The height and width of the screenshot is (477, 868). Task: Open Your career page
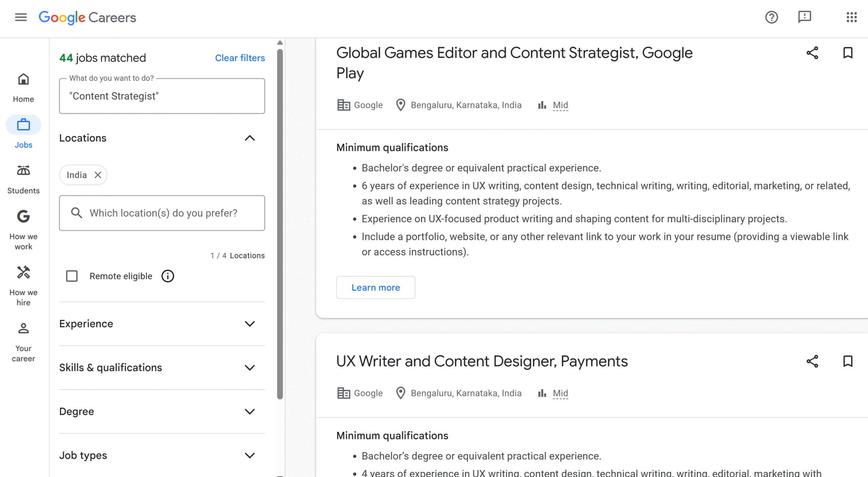point(23,342)
